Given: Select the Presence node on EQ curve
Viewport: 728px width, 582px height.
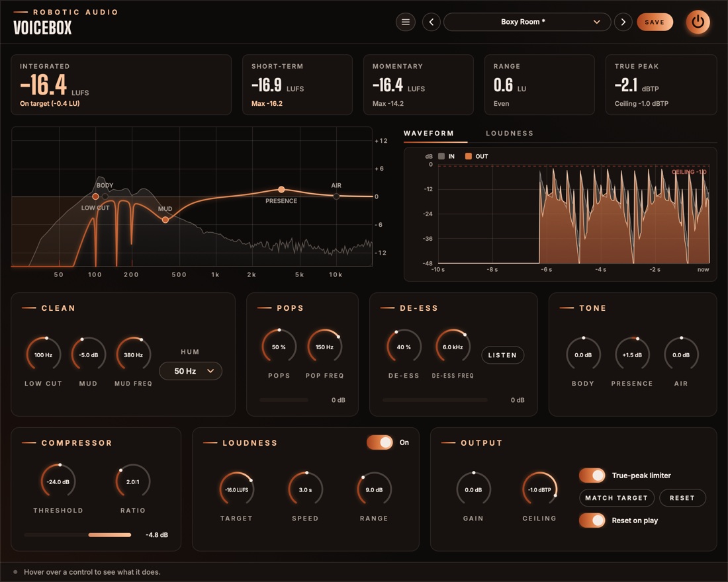Looking at the screenshot, I should pos(281,189).
